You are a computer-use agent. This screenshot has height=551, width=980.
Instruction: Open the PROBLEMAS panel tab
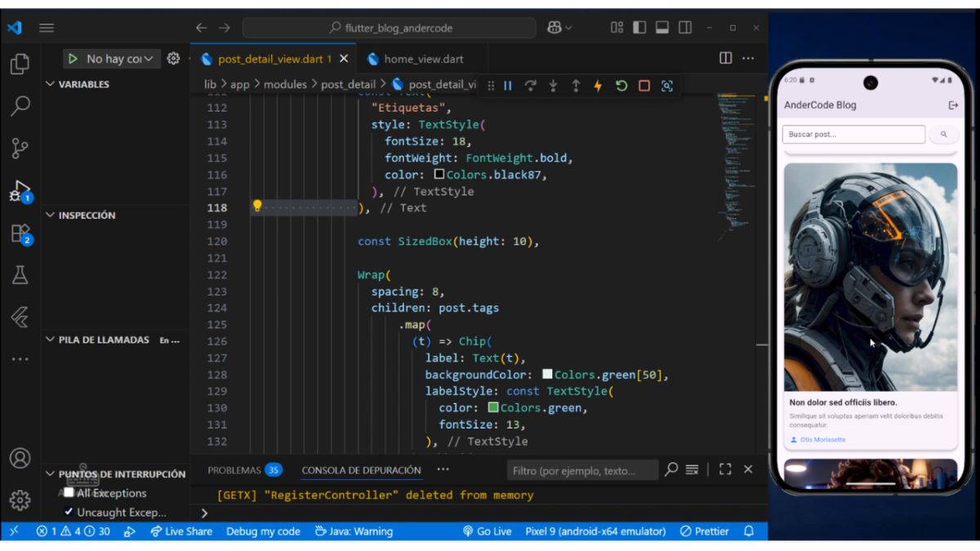pos(234,470)
